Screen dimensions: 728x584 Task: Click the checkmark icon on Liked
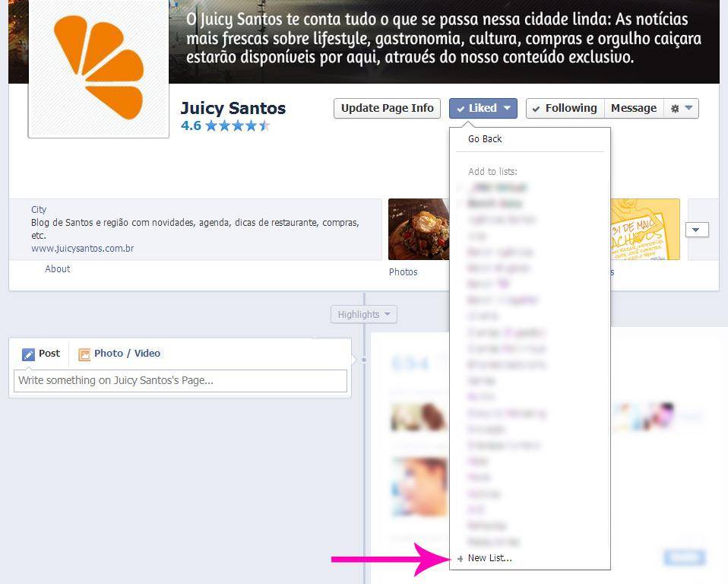click(461, 109)
